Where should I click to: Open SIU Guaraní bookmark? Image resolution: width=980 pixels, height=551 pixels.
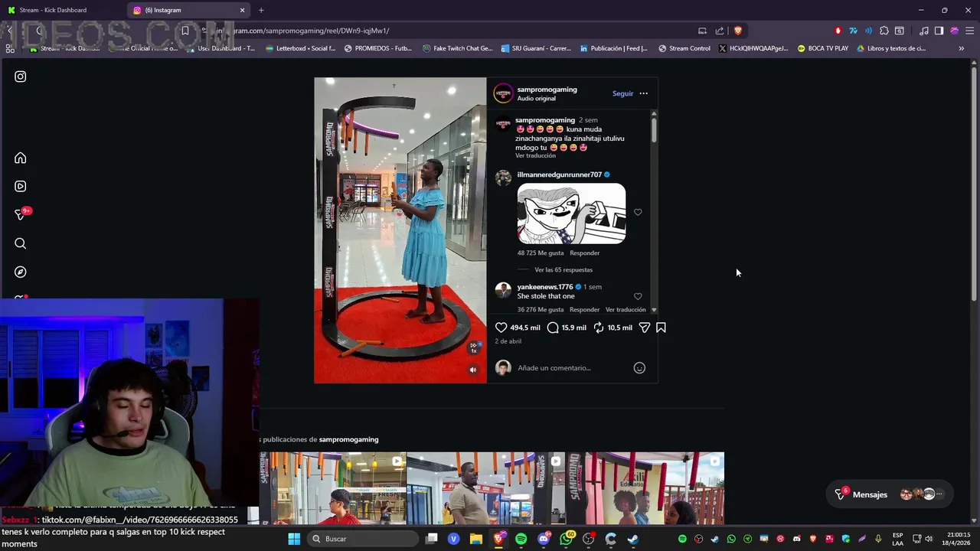pos(536,48)
